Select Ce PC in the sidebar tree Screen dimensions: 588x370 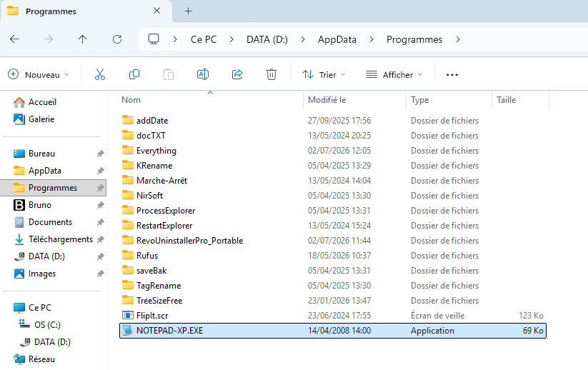(40, 308)
